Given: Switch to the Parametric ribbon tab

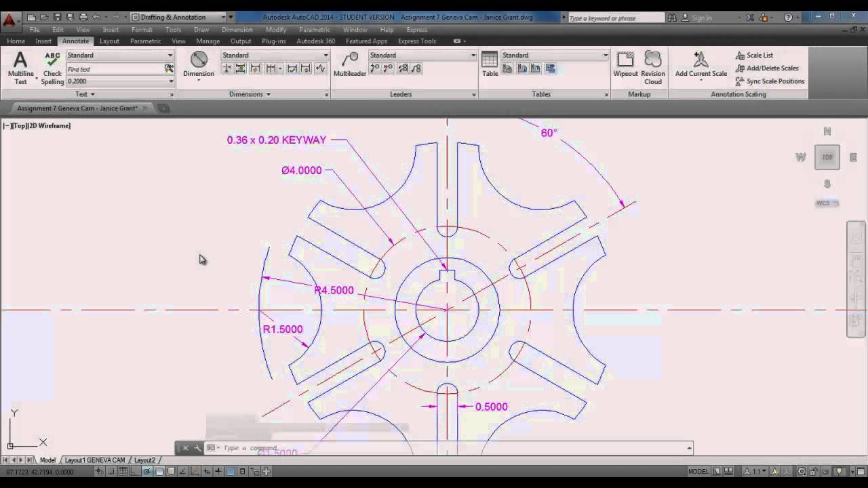Looking at the screenshot, I should [x=145, y=41].
